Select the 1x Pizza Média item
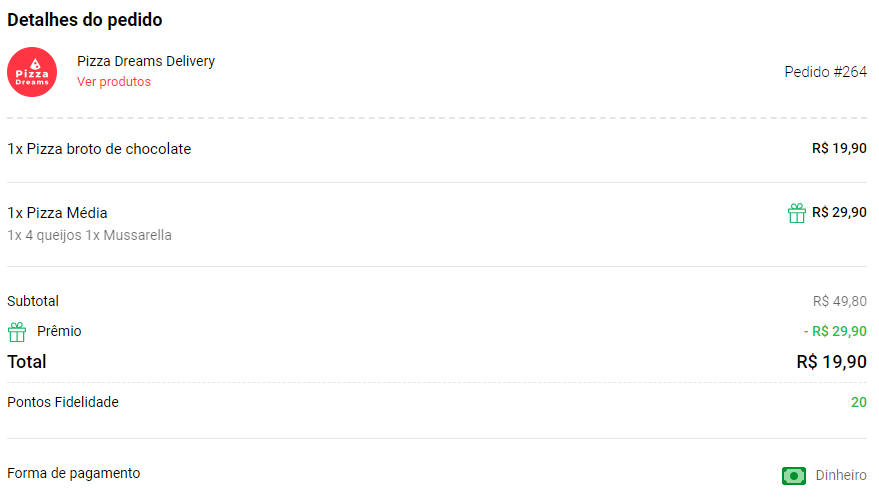Screen dimensions: 879x501 tap(57, 213)
